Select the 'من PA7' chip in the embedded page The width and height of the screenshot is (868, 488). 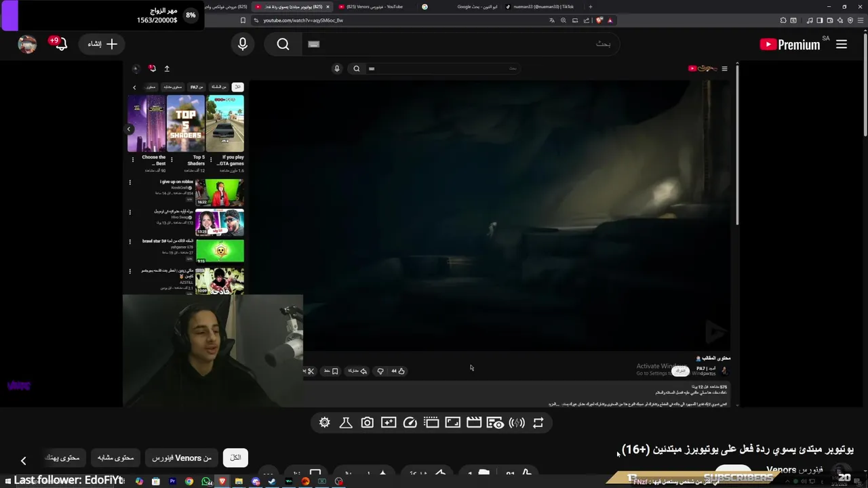point(197,87)
